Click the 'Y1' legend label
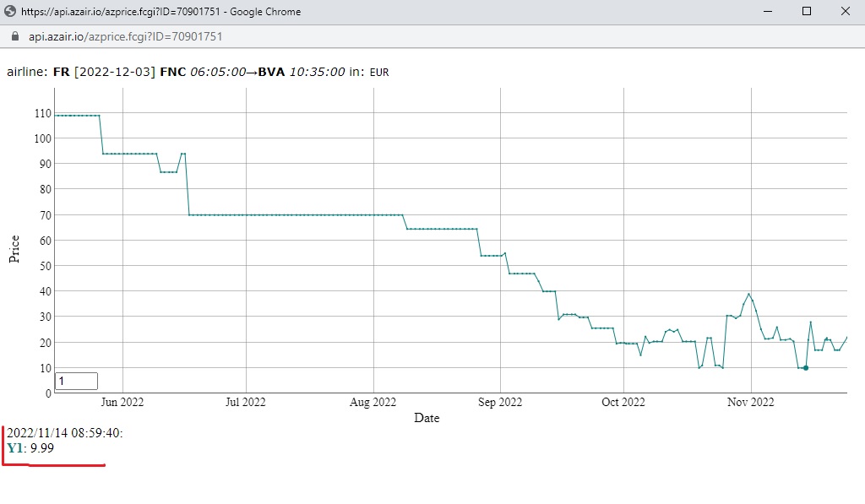Screen dimensions: 865x504 [x=15, y=447]
